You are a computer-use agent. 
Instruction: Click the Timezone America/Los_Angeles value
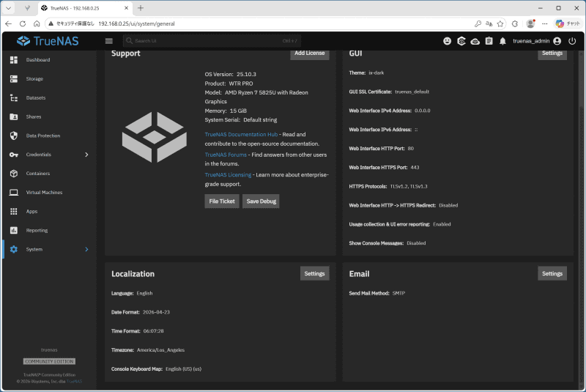click(x=160, y=350)
